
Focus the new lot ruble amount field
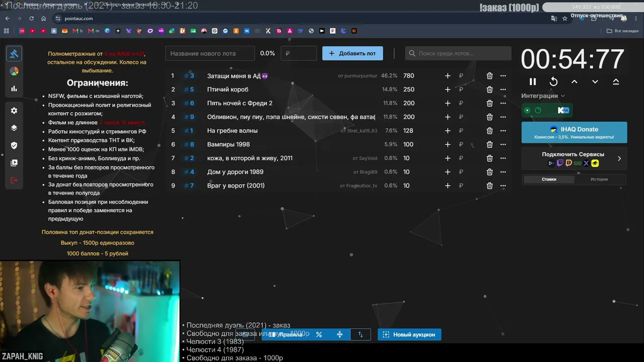pos(299,53)
